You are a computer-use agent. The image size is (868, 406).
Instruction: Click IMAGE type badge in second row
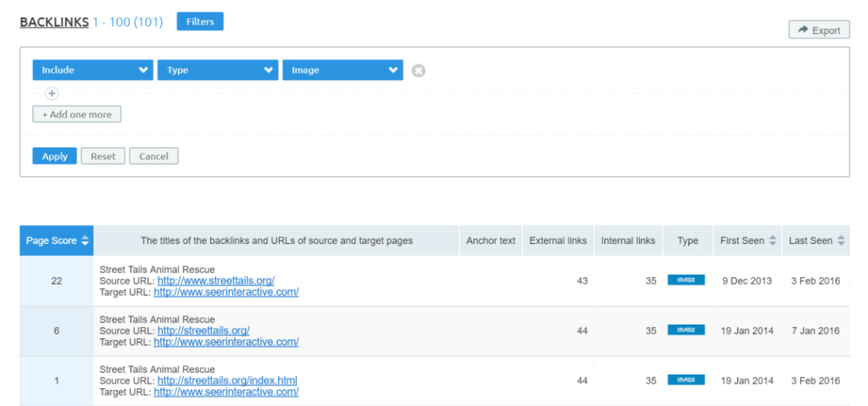686,331
